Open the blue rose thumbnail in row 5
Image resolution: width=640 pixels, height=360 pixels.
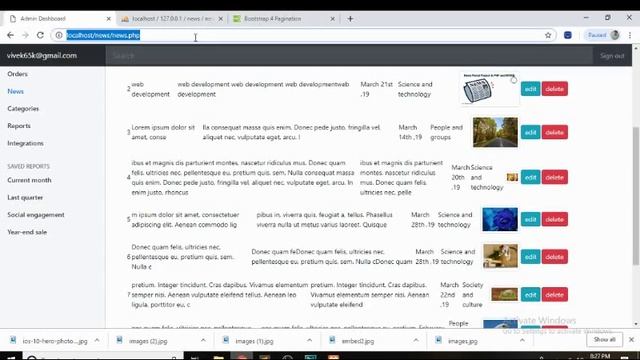(500, 219)
